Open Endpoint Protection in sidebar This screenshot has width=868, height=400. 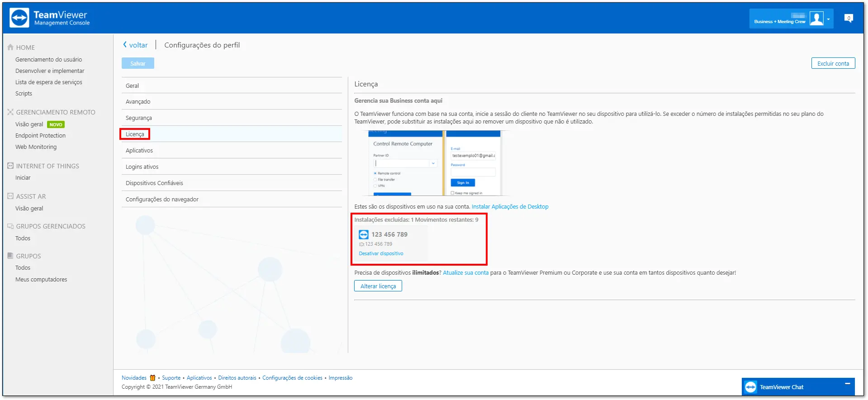pyautogui.click(x=40, y=135)
